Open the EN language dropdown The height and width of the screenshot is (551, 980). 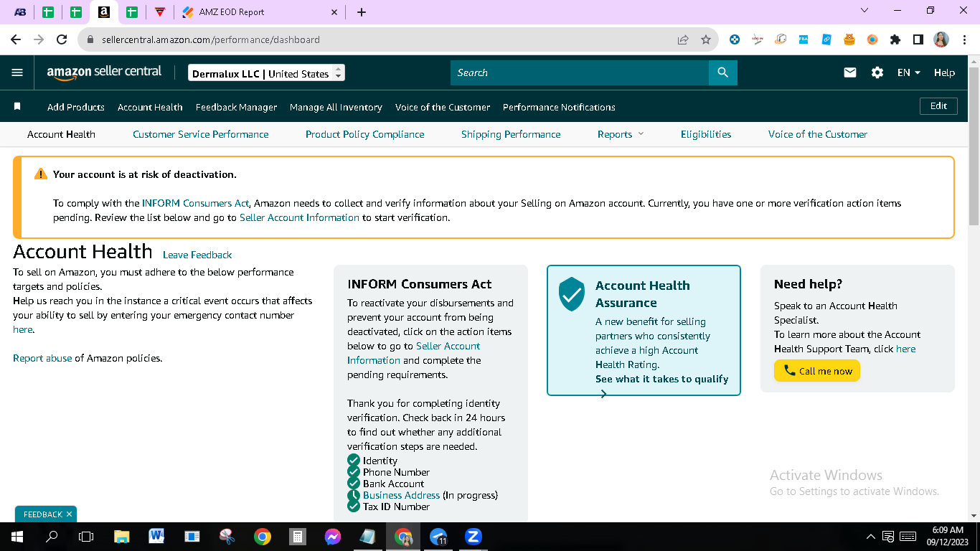tap(908, 72)
